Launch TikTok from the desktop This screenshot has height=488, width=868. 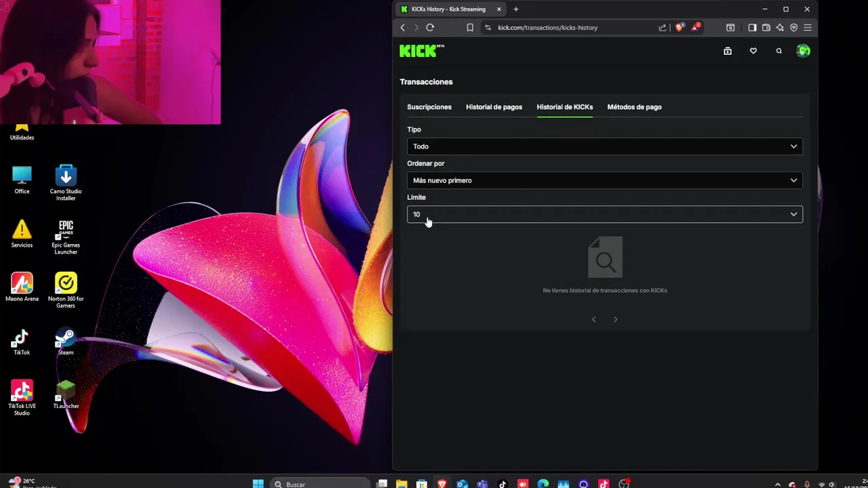tap(22, 342)
